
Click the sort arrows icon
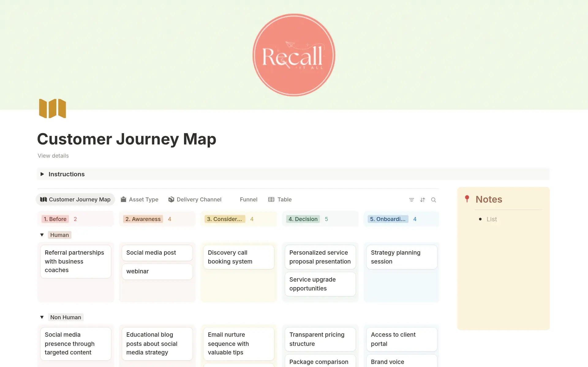point(423,200)
